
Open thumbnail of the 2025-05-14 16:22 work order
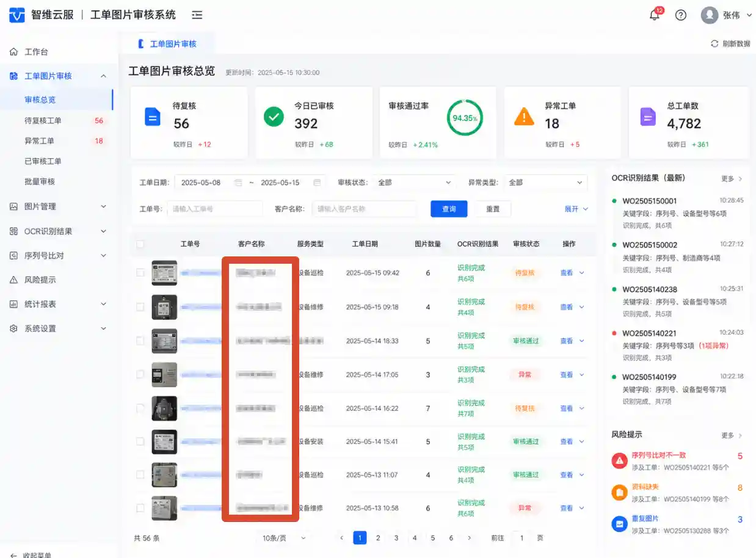point(164,408)
